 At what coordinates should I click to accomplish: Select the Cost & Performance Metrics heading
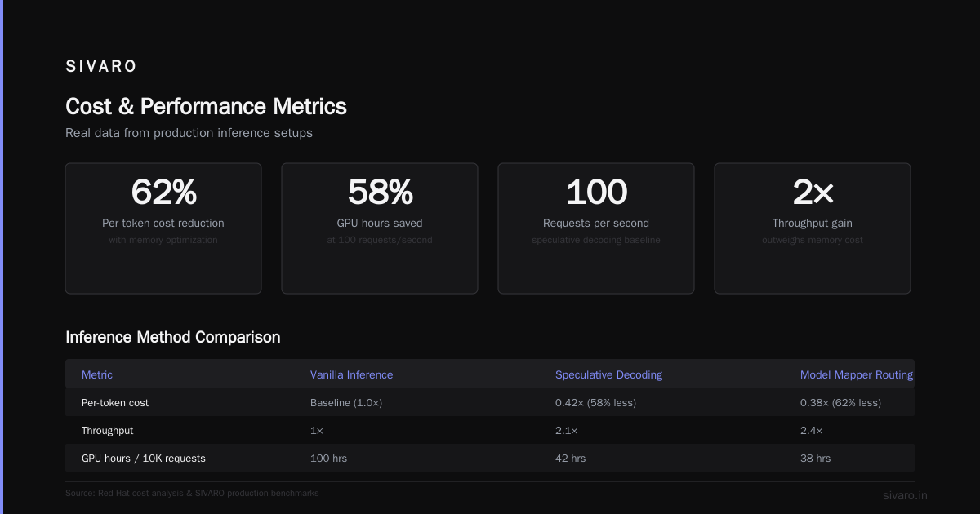point(206,107)
